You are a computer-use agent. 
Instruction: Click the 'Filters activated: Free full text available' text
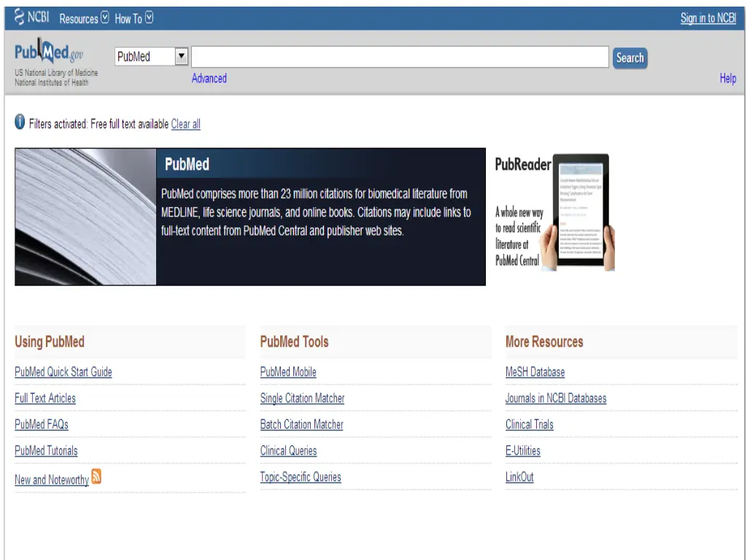(98, 124)
